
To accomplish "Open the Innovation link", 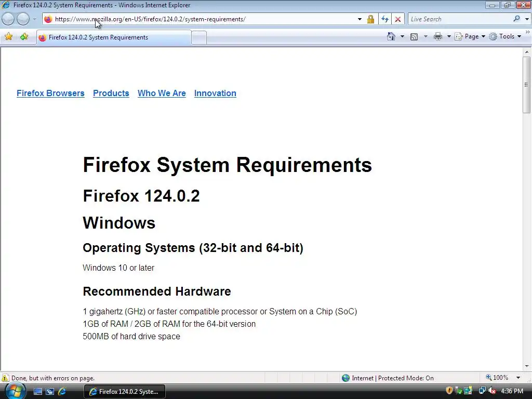I will point(215,94).
